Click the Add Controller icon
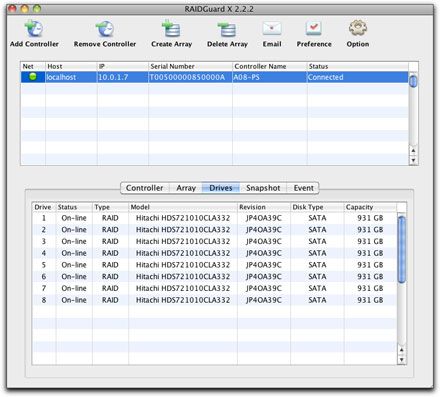This screenshot has width=440, height=397. (x=34, y=29)
